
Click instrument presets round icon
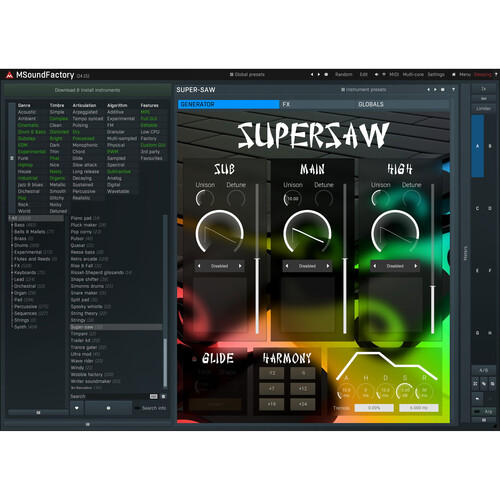443,90
